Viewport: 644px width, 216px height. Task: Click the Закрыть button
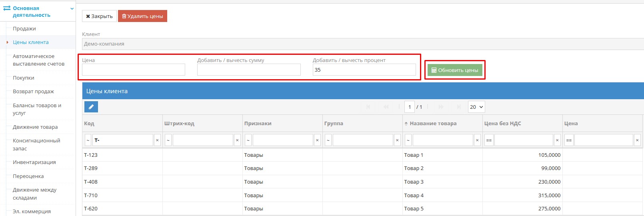pyautogui.click(x=99, y=16)
